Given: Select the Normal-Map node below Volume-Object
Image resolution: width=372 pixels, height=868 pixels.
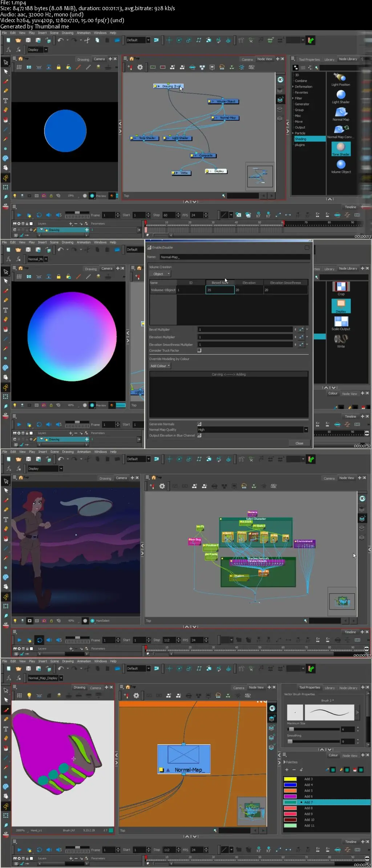Looking at the screenshot, I should pos(226,118).
